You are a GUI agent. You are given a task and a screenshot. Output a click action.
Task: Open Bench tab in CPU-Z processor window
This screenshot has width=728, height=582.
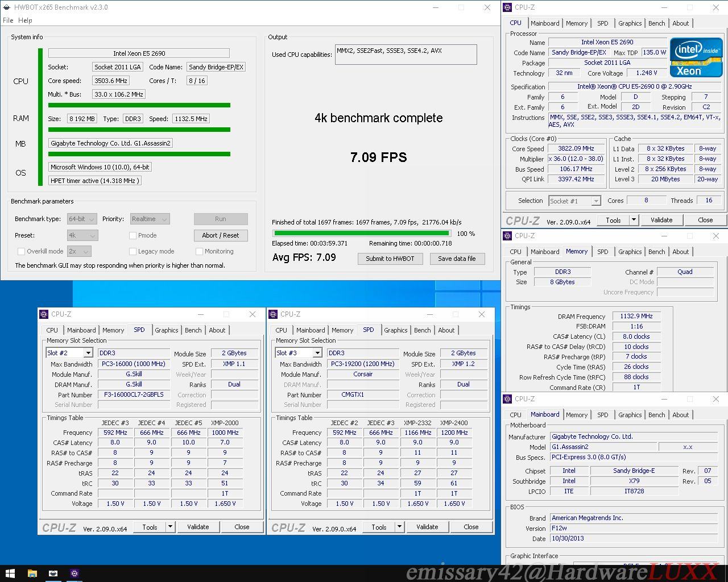(x=656, y=23)
